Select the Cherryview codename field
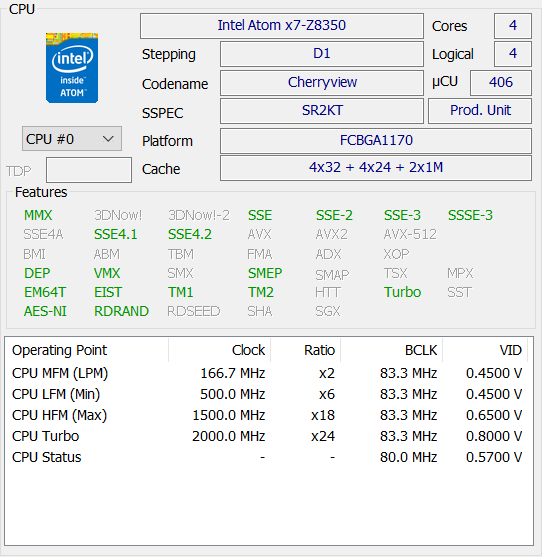 click(x=322, y=83)
